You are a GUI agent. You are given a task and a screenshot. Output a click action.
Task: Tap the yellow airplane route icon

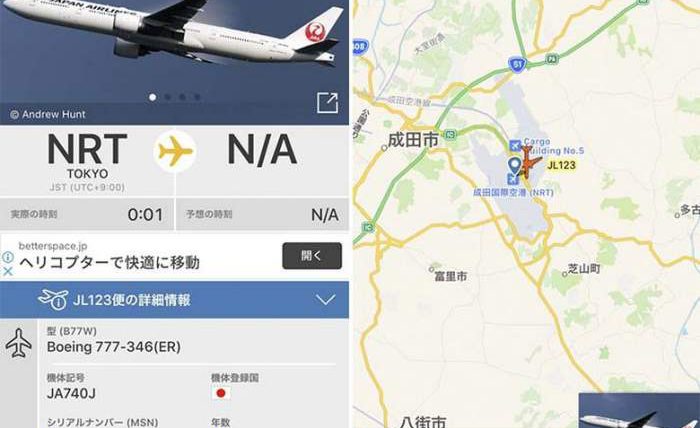(175, 151)
